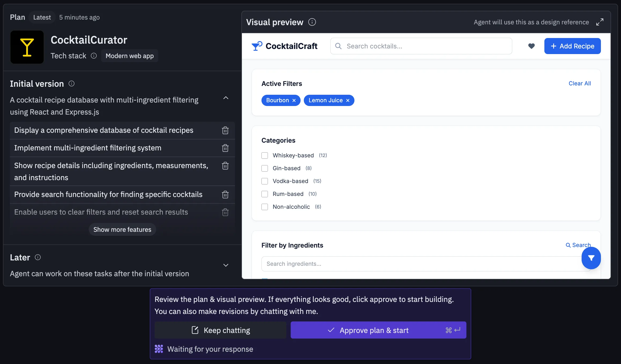Show more features in the plan

(122, 230)
